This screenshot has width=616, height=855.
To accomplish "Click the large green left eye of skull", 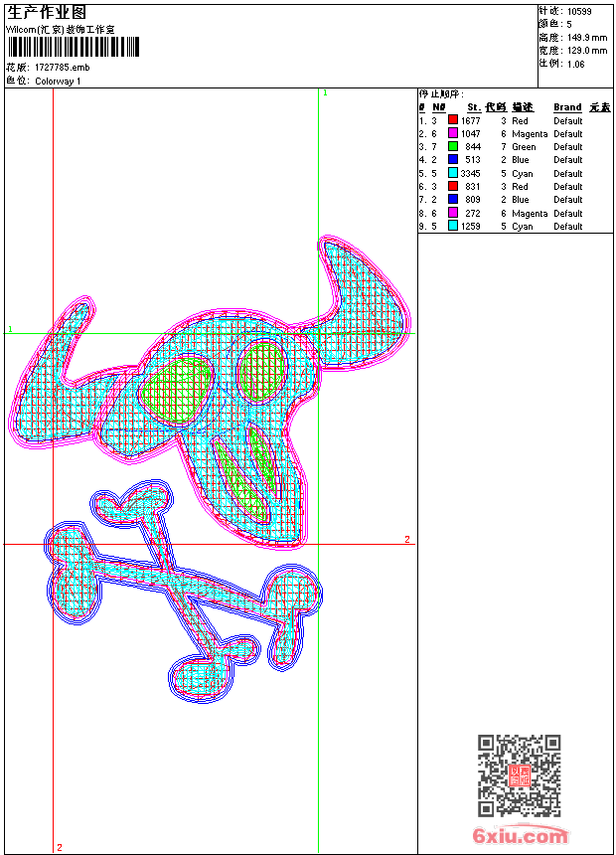I will click(x=176, y=390).
